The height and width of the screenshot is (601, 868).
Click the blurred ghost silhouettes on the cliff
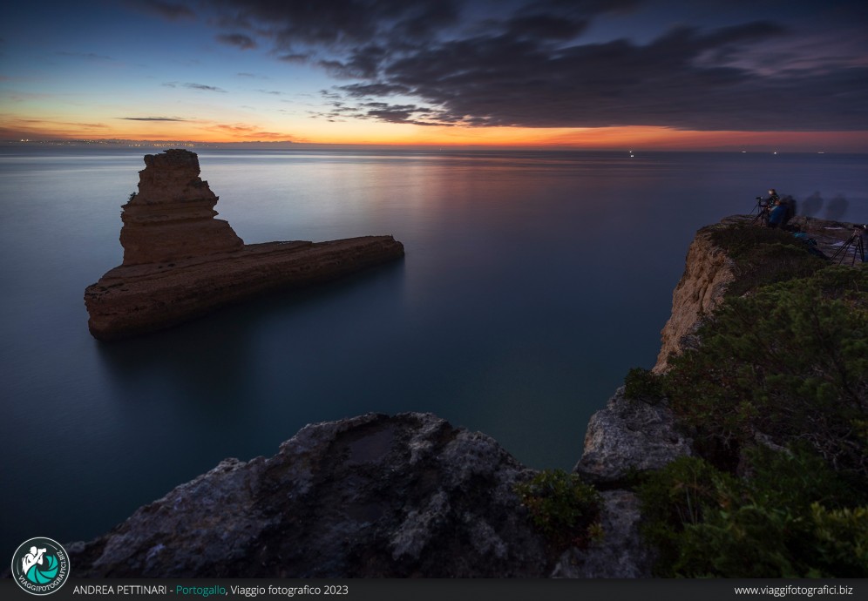tap(824, 206)
